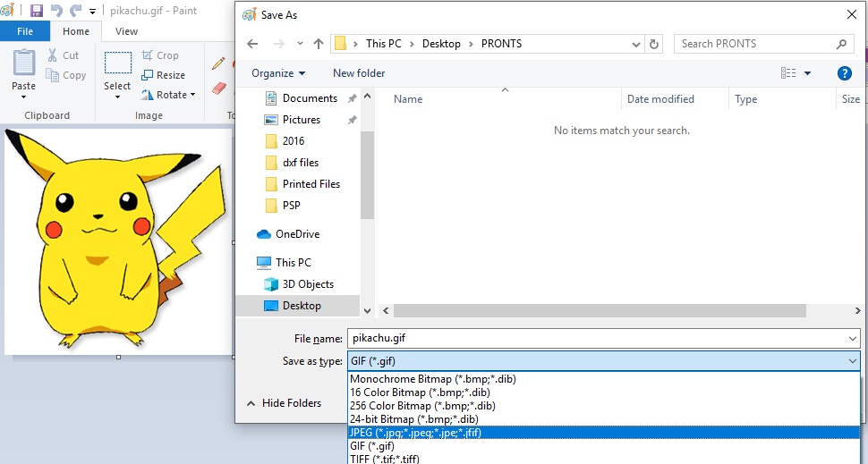Viewport: 868px width, 464px height.
Task: Choose Monochrome Bitmap file type
Action: coord(604,379)
